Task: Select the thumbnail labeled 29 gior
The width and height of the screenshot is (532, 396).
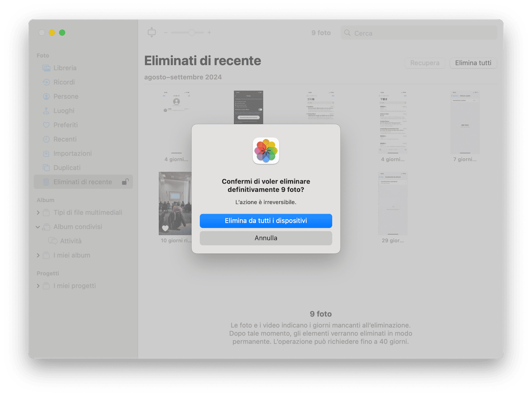Action: point(393,203)
